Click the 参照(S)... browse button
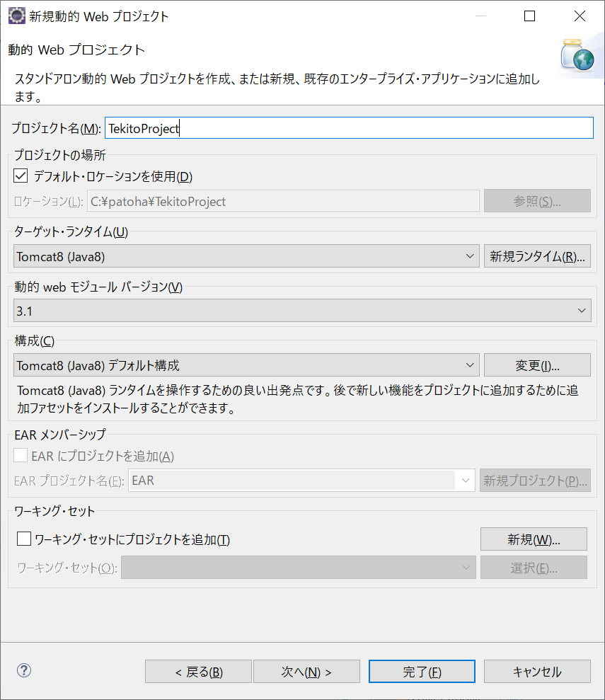The height and width of the screenshot is (700, 605). click(537, 201)
